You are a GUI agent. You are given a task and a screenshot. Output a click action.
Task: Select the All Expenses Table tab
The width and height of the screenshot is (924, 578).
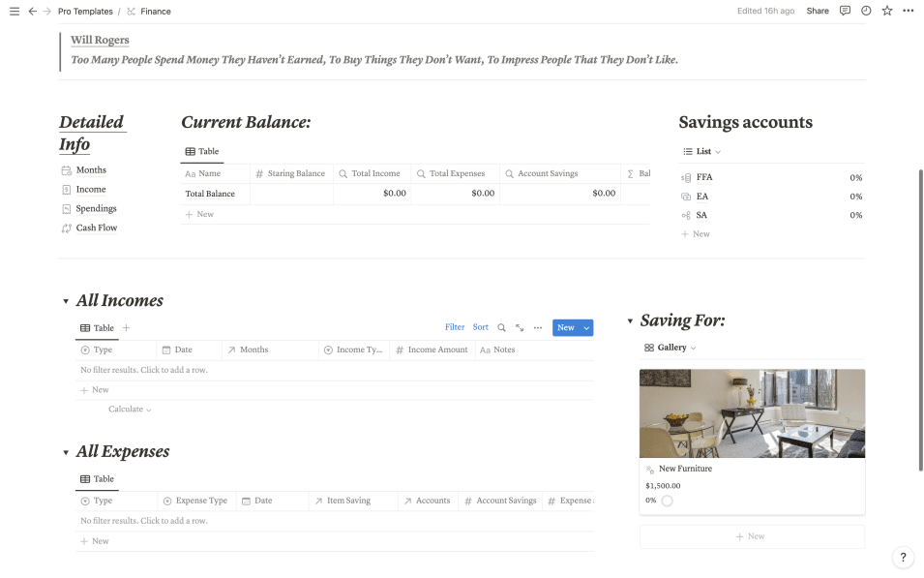[97, 479]
